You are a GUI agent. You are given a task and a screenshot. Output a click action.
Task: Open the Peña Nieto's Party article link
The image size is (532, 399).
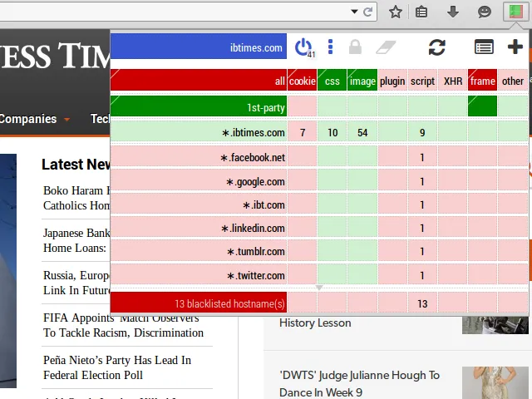[x=117, y=367]
